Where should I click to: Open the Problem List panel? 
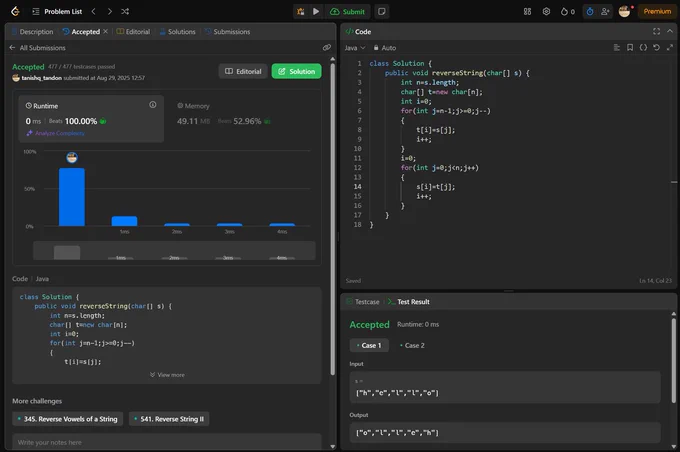(57, 12)
